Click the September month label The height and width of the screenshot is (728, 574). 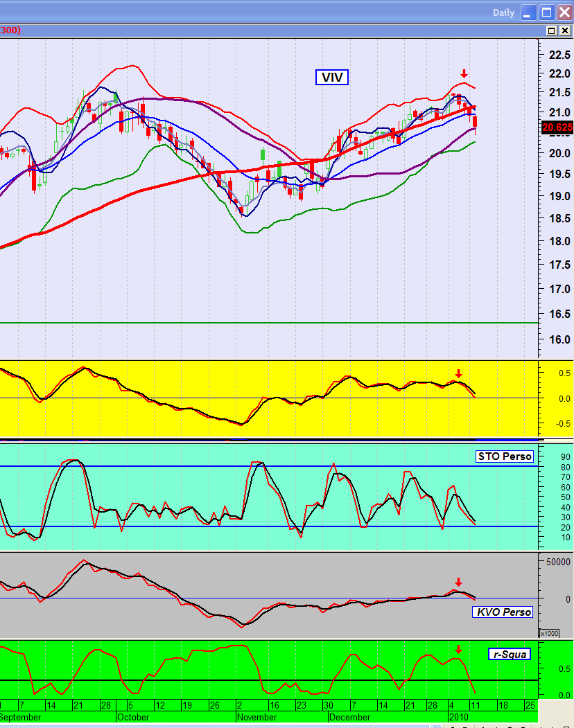pyautogui.click(x=20, y=718)
